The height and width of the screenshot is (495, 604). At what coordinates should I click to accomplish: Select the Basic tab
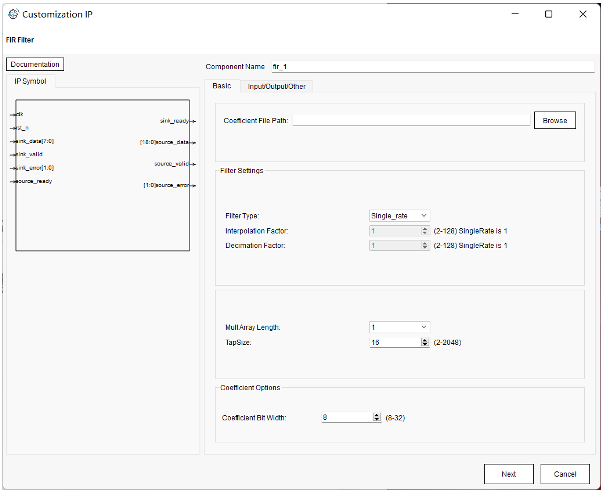coord(222,86)
